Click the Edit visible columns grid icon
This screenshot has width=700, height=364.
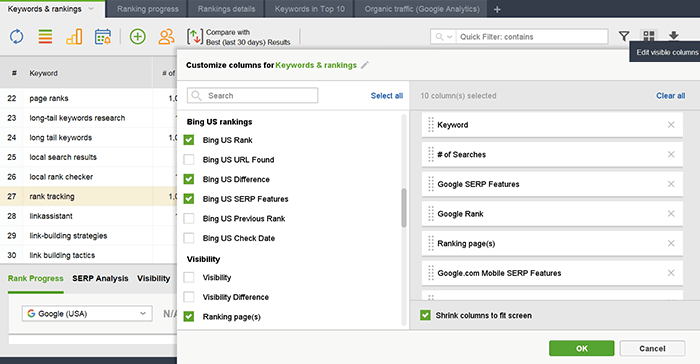pos(649,36)
